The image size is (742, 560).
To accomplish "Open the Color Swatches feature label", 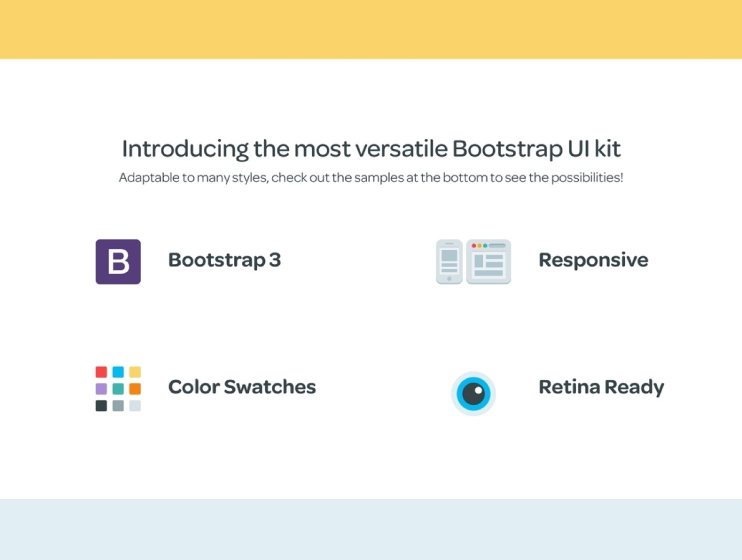I will point(242,387).
